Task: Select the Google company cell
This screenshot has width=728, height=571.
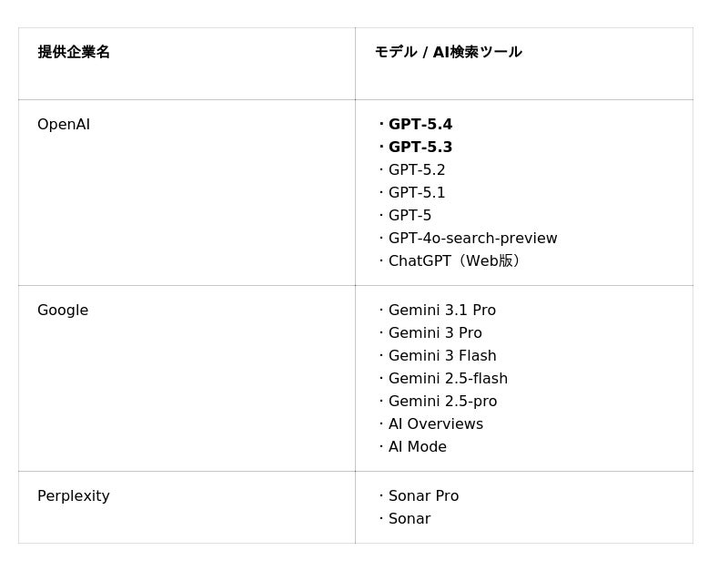Action: [63, 311]
